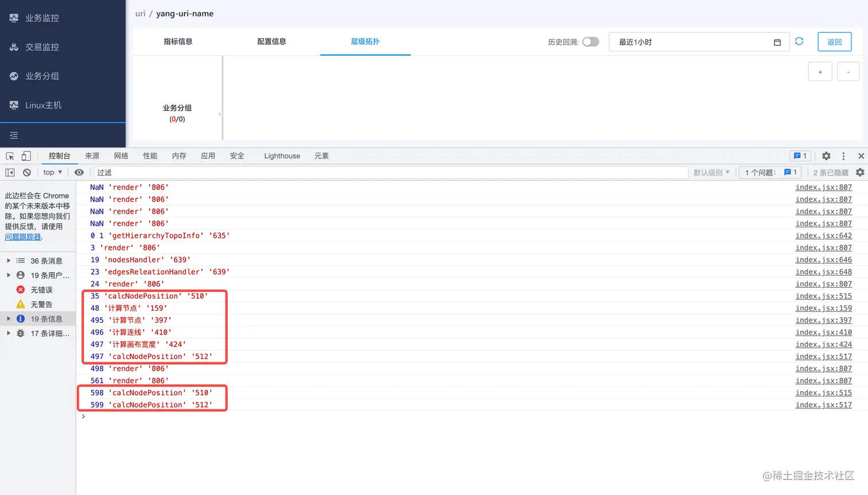Open index.jsx:397 source link
The image size is (868, 495).
tap(824, 320)
